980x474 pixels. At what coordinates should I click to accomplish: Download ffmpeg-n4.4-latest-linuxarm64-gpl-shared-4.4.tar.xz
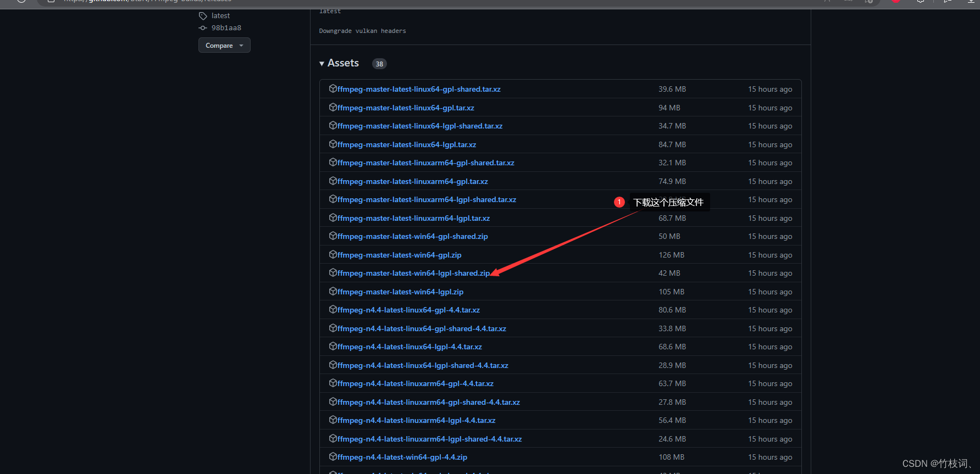[x=429, y=402]
